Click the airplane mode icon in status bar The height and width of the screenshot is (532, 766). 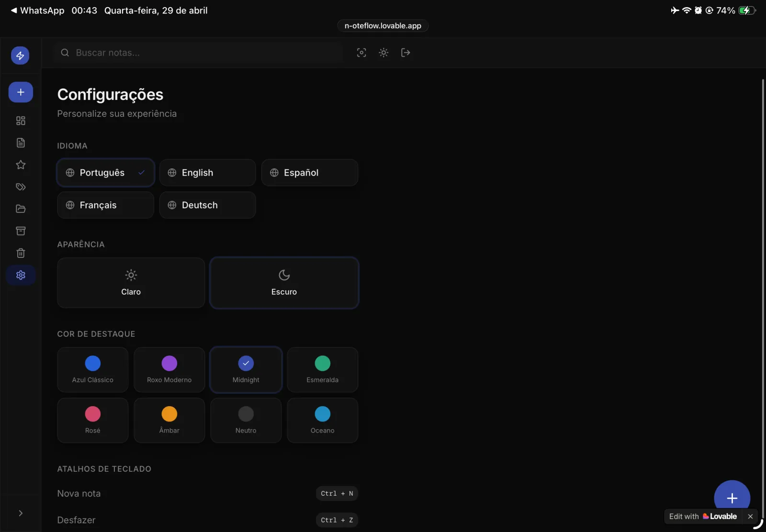675,11
